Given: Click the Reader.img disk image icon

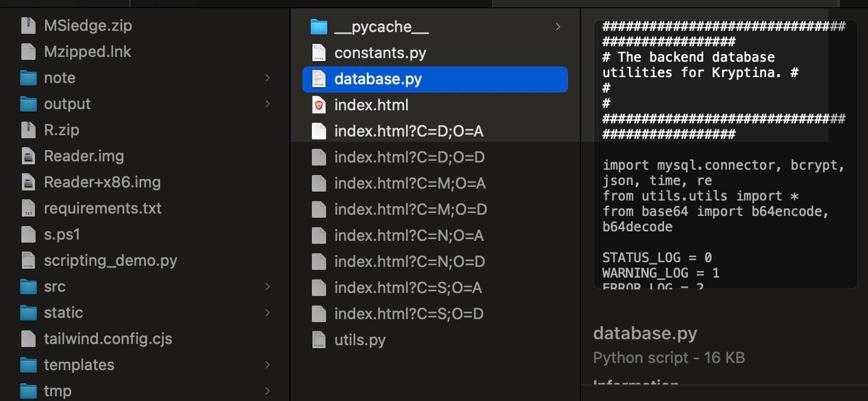Looking at the screenshot, I should click(x=28, y=156).
